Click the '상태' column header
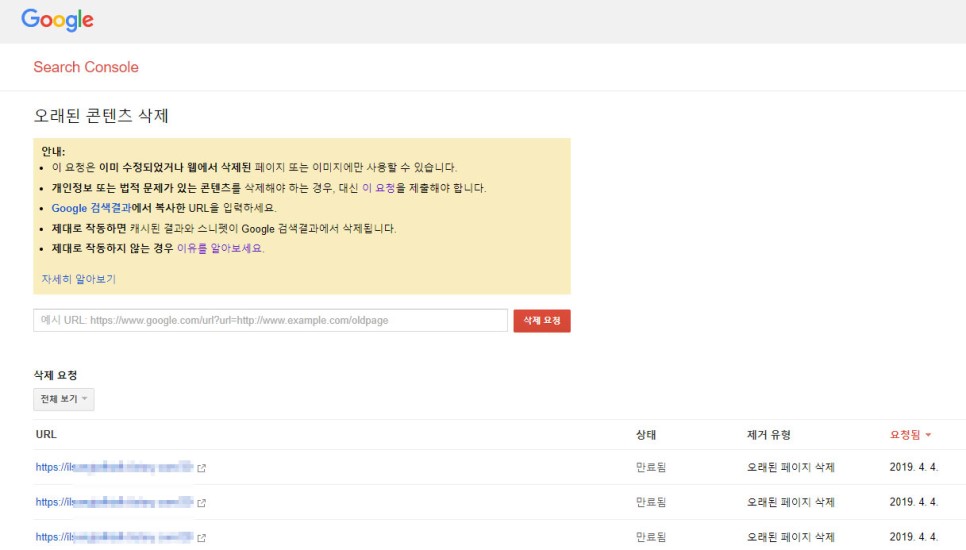Viewport: 966px width, 550px height. click(x=646, y=434)
